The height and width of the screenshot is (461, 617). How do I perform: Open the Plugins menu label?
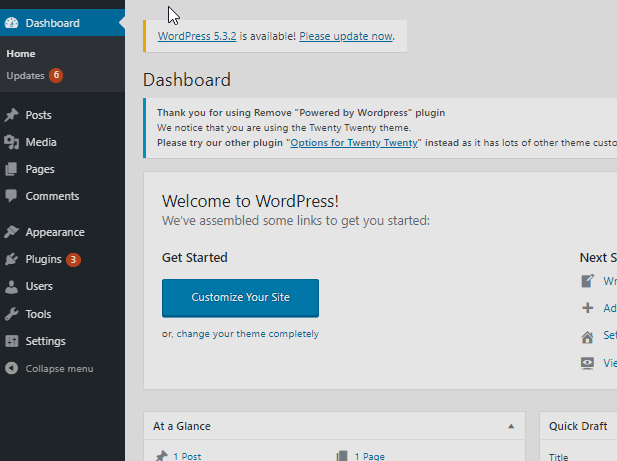(44, 259)
